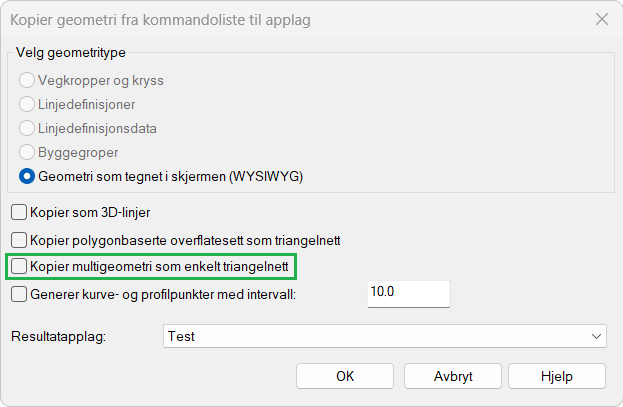Confirm the dialog with OK

point(344,376)
